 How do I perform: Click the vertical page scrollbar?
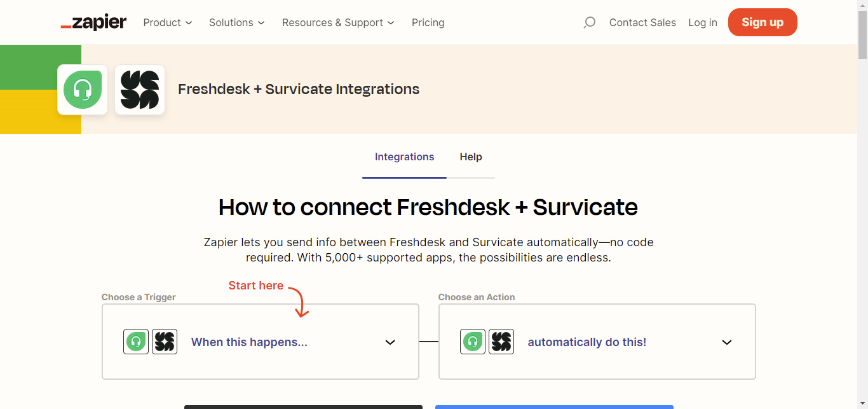[862, 191]
